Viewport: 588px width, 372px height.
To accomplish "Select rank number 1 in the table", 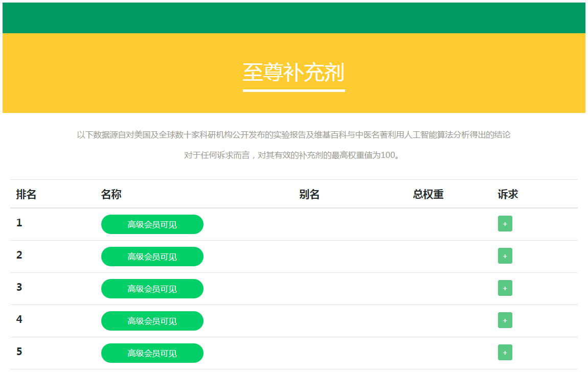I will pos(19,223).
